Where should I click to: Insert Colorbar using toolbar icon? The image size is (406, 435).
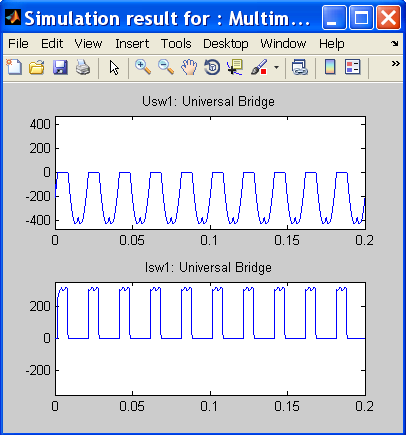[x=330, y=67]
